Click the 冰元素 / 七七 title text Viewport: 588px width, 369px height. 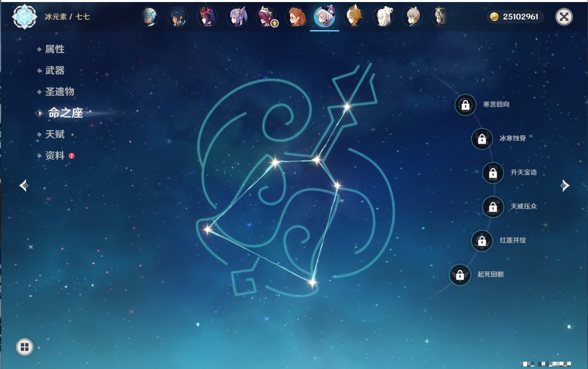point(67,17)
